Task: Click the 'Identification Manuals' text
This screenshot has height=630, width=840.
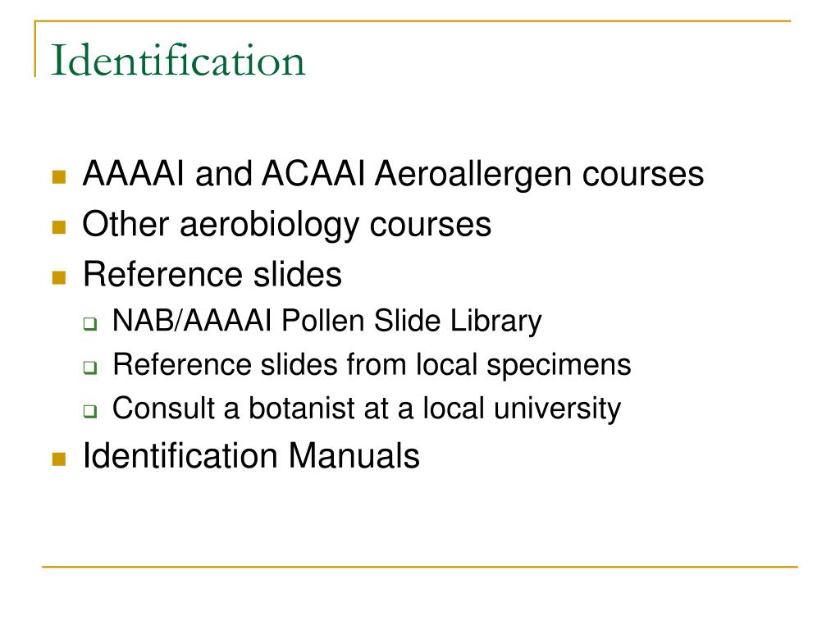Action: tap(251, 456)
